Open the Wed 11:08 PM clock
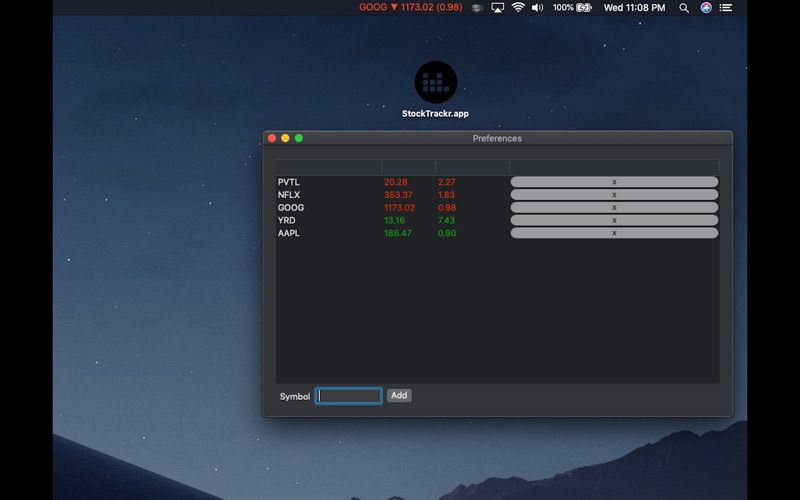The image size is (800, 500). point(634,8)
